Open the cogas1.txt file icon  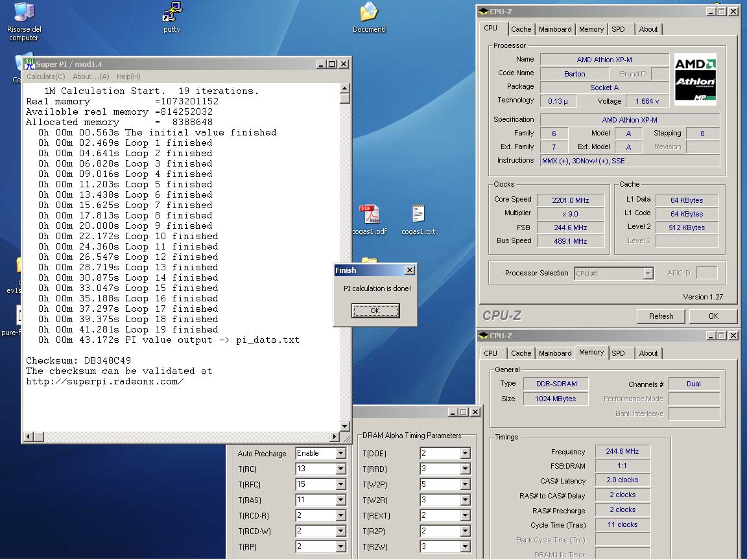pyautogui.click(x=418, y=220)
